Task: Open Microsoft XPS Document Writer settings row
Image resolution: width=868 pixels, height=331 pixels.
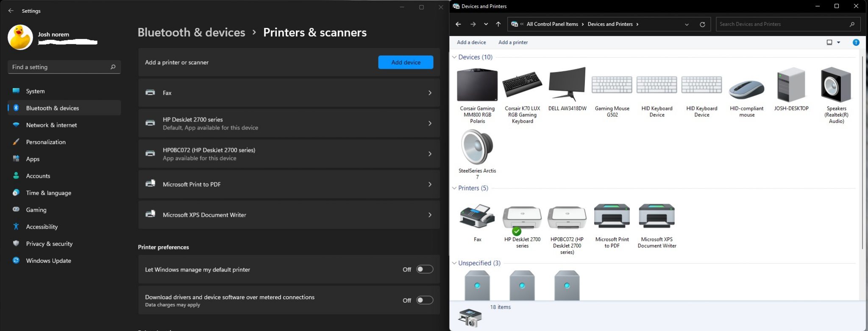Action: 289,215
